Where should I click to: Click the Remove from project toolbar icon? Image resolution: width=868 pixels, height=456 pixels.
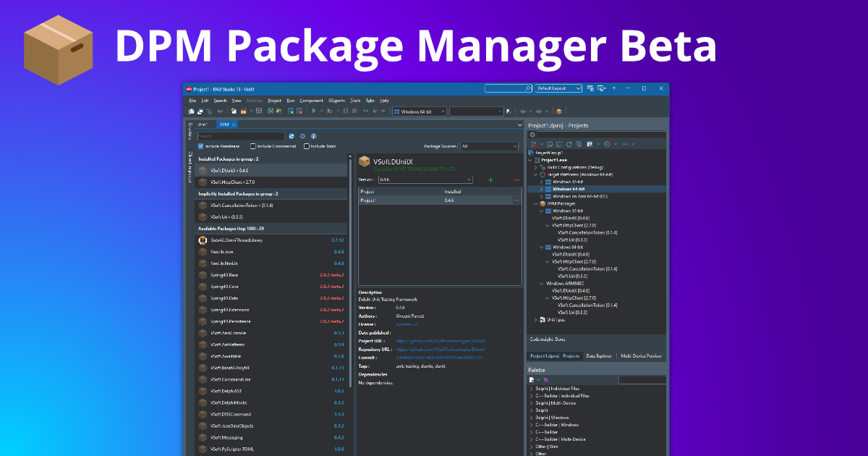(299, 111)
